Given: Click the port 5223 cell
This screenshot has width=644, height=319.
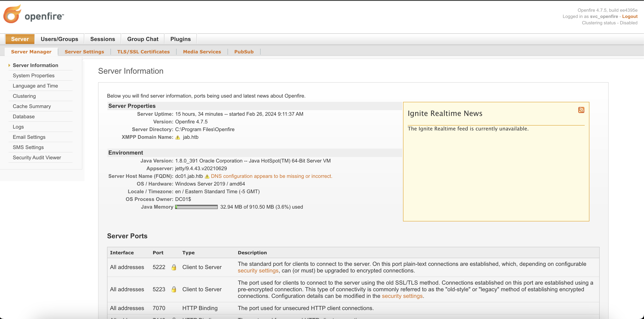Looking at the screenshot, I should click(x=159, y=290).
